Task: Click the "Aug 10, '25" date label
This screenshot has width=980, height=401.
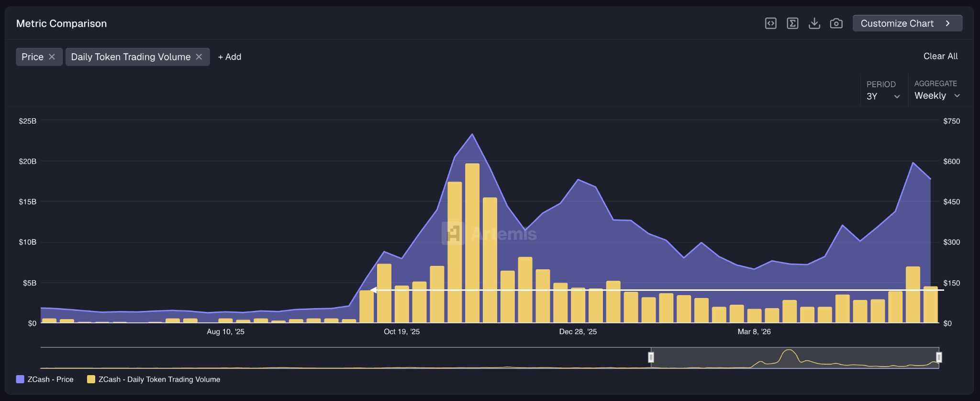Action: click(x=225, y=332)
